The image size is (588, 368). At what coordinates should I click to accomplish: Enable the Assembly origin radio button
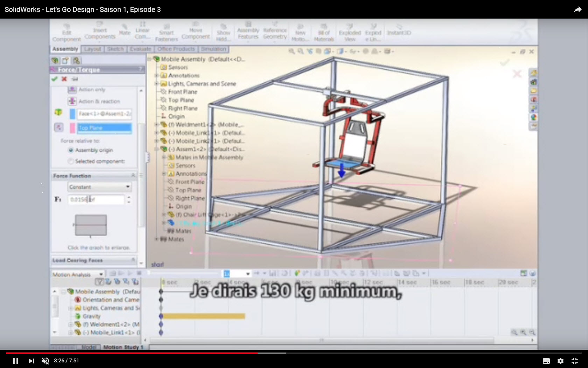71,150
